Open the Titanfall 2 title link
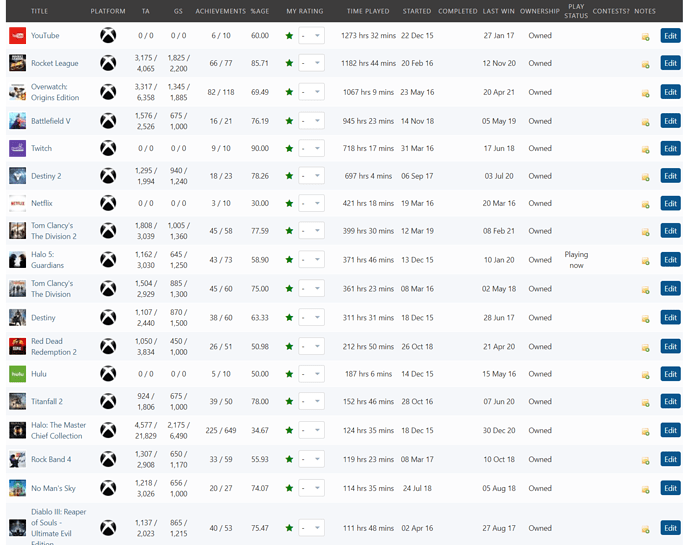The width and height of the screenshot is (690, 545). coord(47,401)
